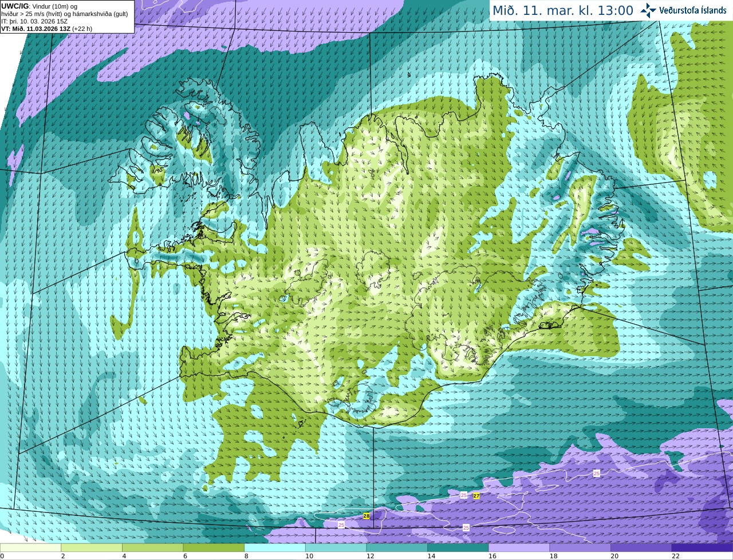Pick the 6–8 m/s olive green legend swatch
The width and height of the screenshot is (733, 560).
[214, 547]
